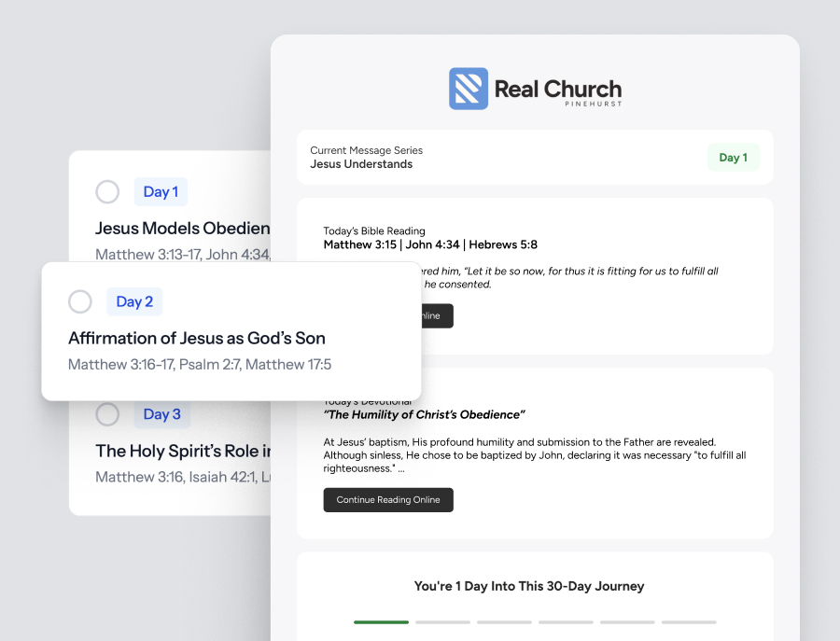Check off the Day 3 circle
This screenshot has width=840, height=641.
click(x=107, y=414)
